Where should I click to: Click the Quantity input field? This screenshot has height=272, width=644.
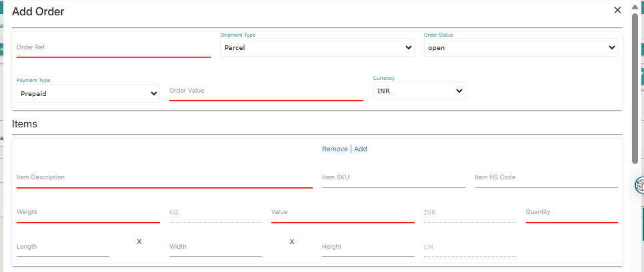point(571,213)
